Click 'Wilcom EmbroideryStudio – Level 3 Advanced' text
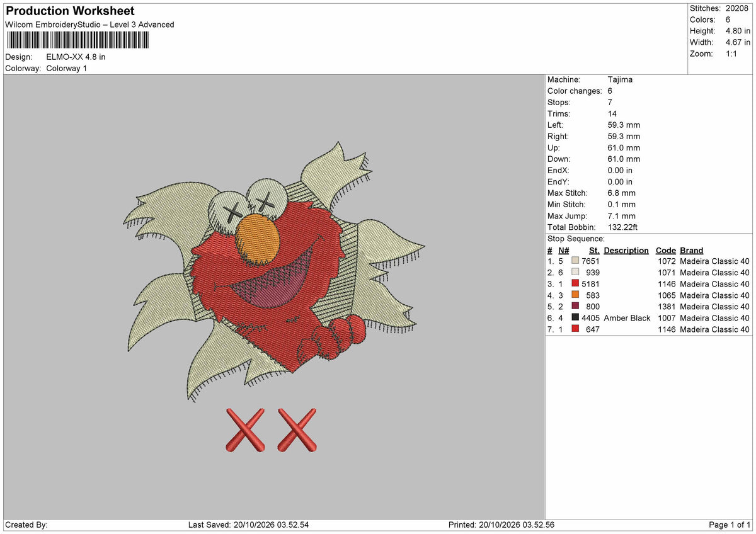Image resolution: width=756 pixels, height=534 pixels. tap(89, 25)
